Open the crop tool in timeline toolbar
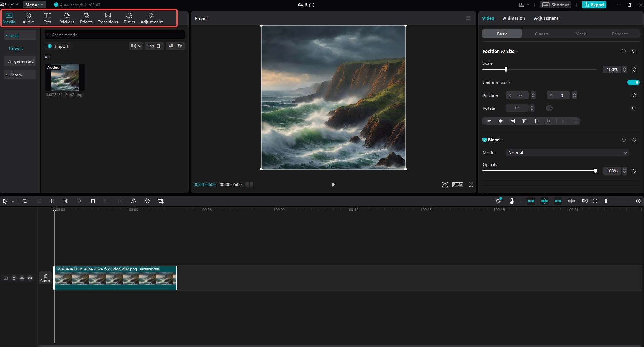644x347 pixels. click(x=161, y=201)
